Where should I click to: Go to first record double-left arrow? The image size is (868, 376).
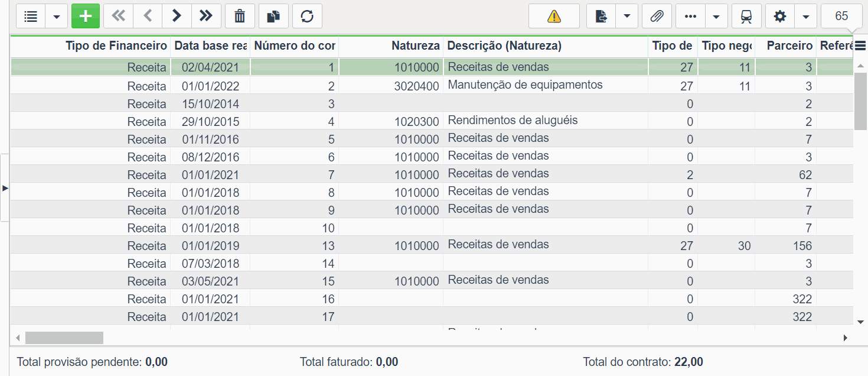(119, 16)
